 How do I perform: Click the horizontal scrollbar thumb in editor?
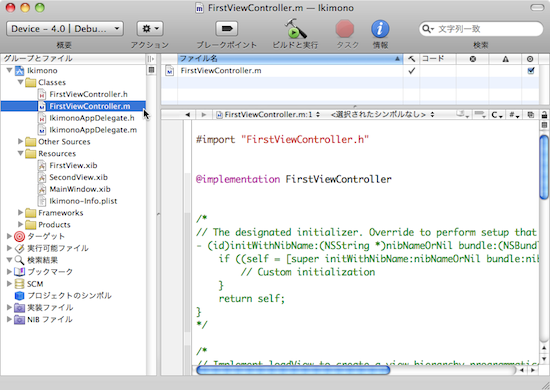293,370
